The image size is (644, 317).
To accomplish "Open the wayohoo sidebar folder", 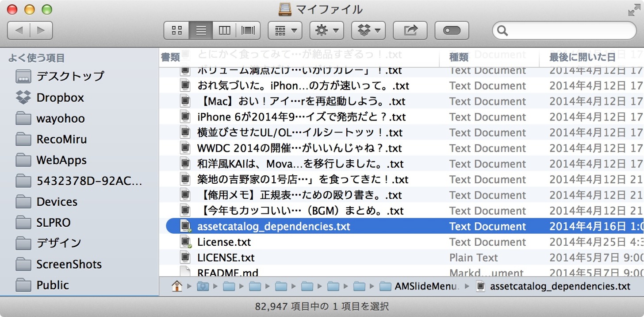I will coord(50,118).
